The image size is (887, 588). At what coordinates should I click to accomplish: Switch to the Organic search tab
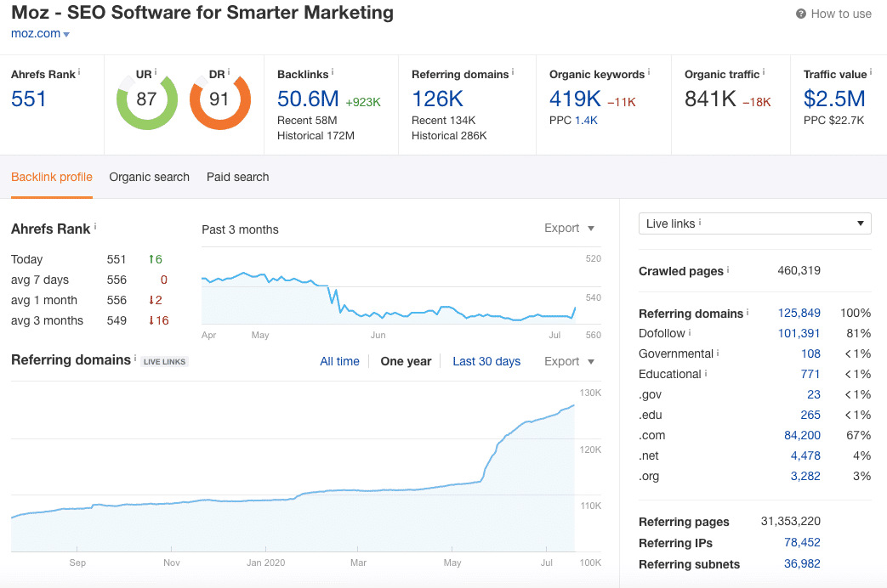point(150,177)
